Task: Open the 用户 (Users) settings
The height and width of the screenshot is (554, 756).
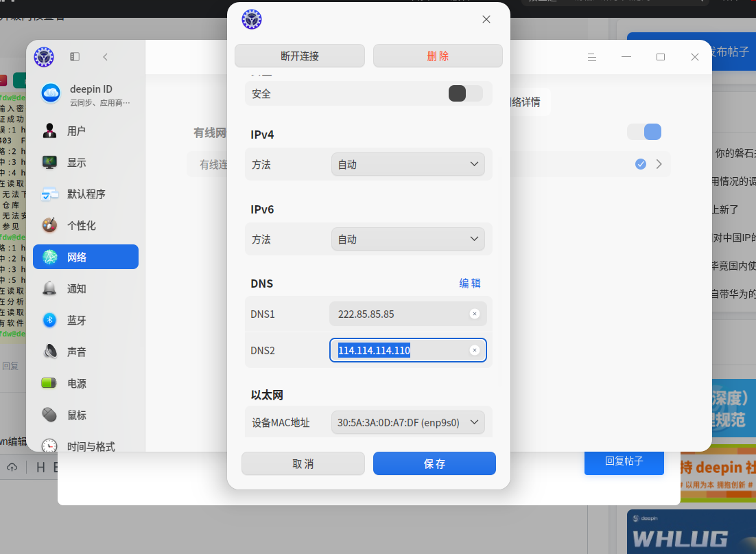Action: coord(86,131)
